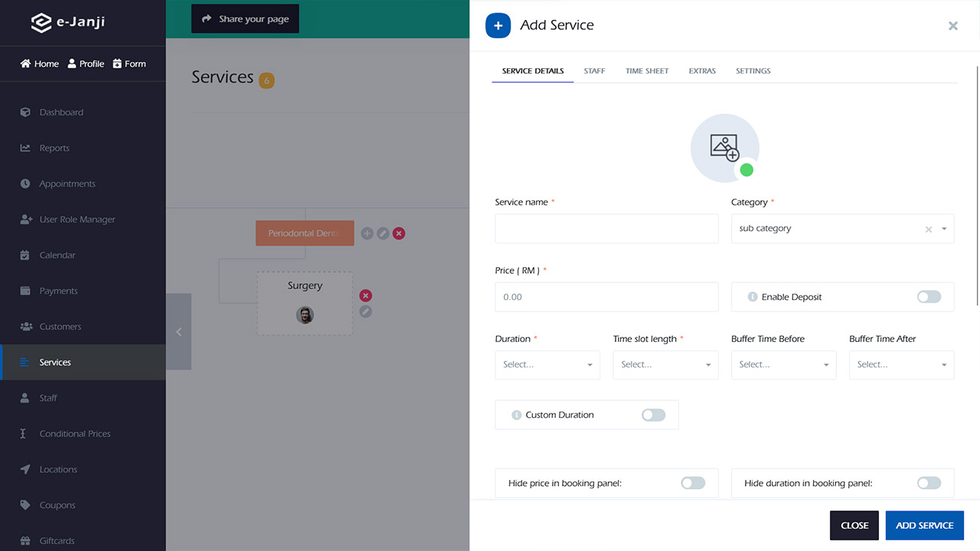This screenshot has width=980, height=551.
Task: Open the Duration dropdown
Action: pos(547,365)
